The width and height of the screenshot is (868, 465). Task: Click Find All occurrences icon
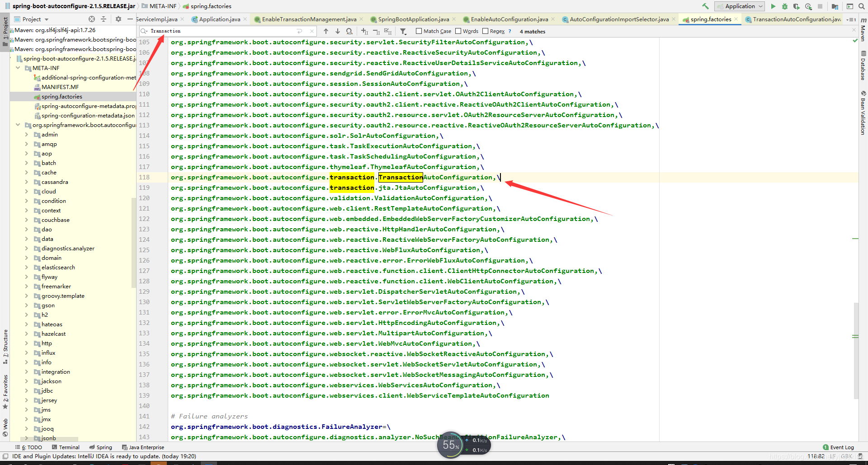349,31
